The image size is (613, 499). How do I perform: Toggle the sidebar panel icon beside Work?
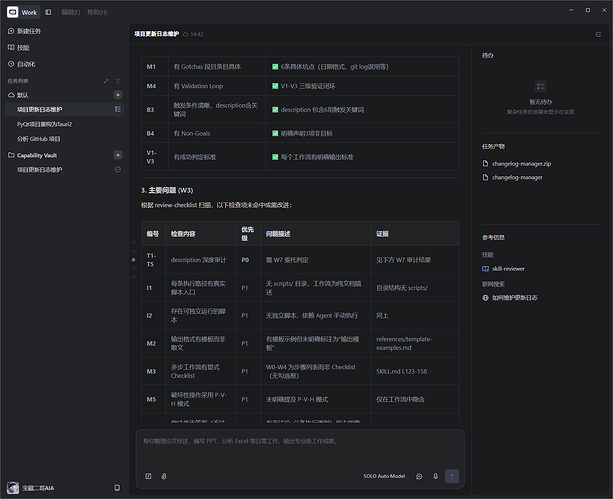point(48,12)
